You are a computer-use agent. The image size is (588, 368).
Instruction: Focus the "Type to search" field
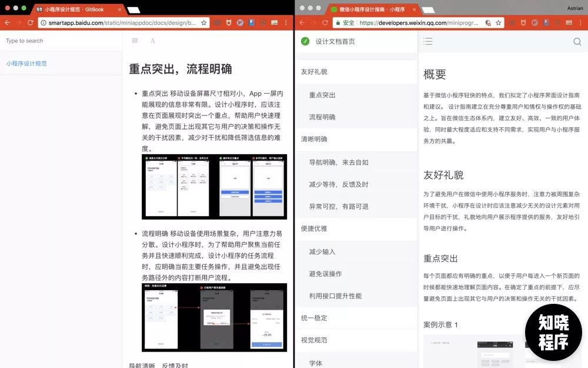[59, 41]
